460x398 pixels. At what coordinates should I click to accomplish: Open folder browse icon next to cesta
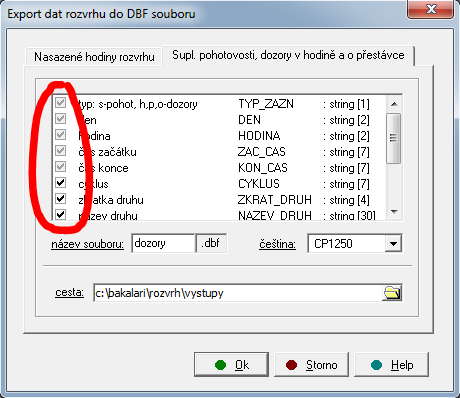coord(392,293)
